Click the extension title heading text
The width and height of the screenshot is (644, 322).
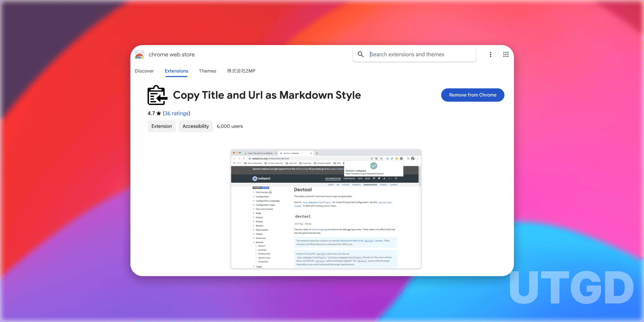pyautogui.click(x=267, y=95)
